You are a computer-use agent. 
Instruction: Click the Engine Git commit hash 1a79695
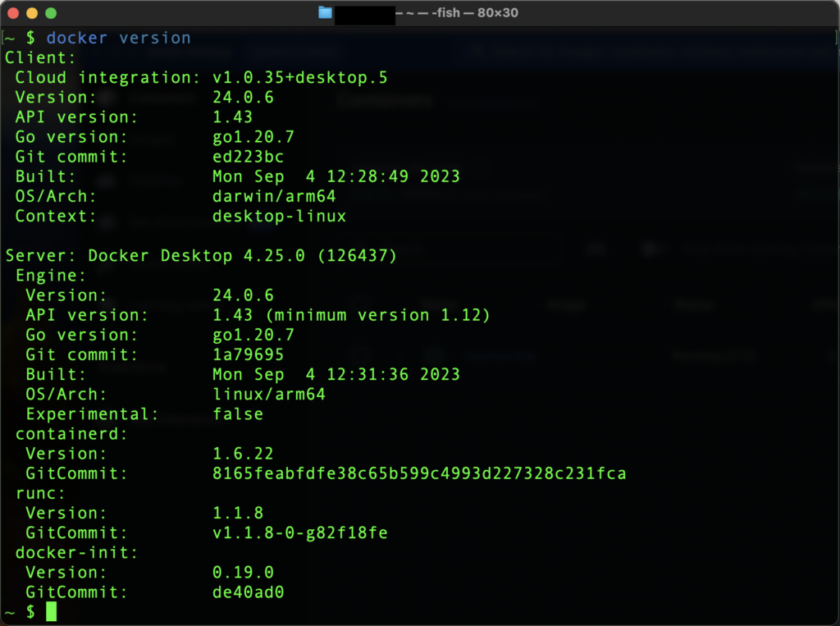point(248,354)
